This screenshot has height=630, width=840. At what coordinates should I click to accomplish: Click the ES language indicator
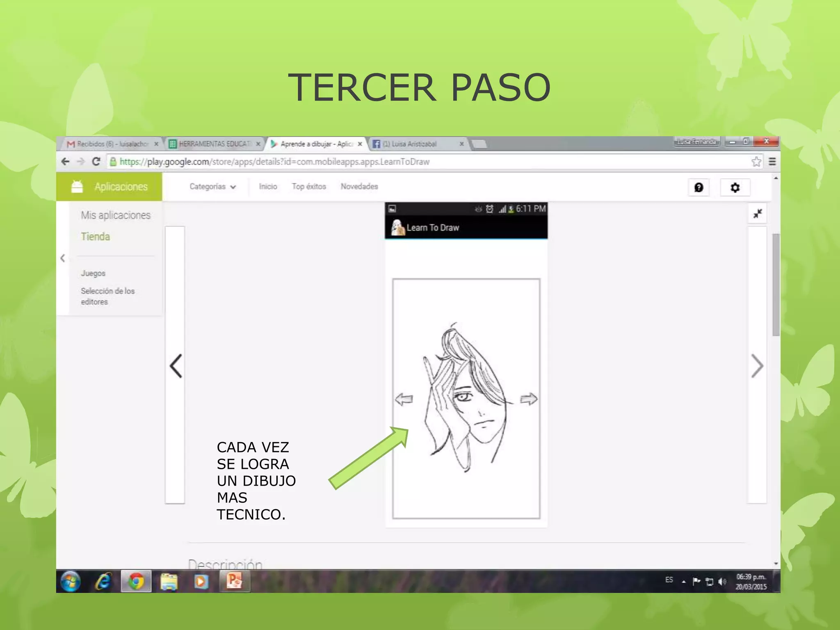tap(669, 580)
